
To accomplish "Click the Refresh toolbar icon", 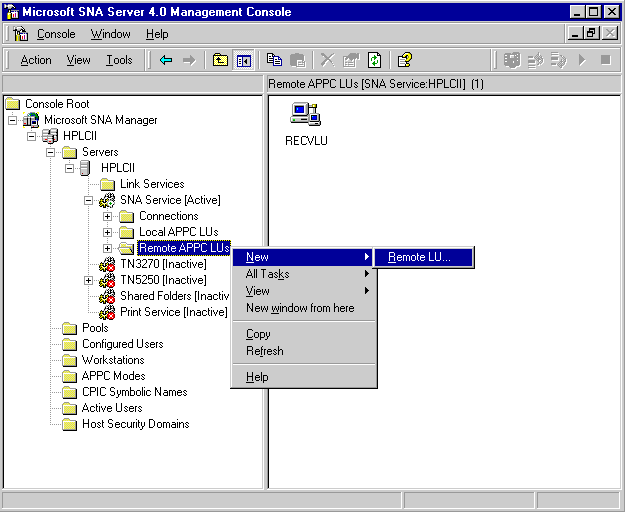I will click(374, 60).
